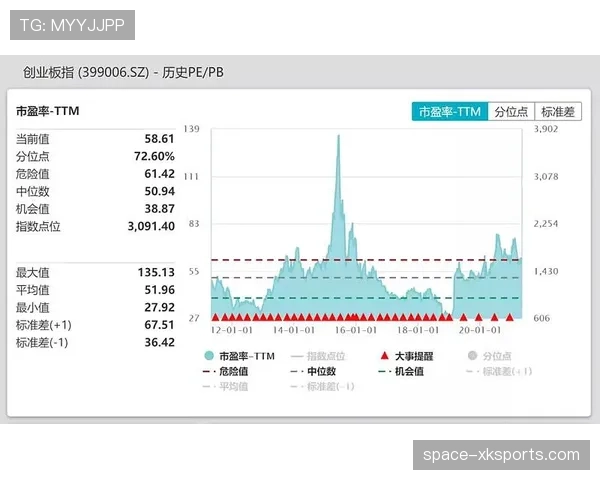Click the peak of the PE chart
The image size is (600, 480).
(x=339, y=135)
